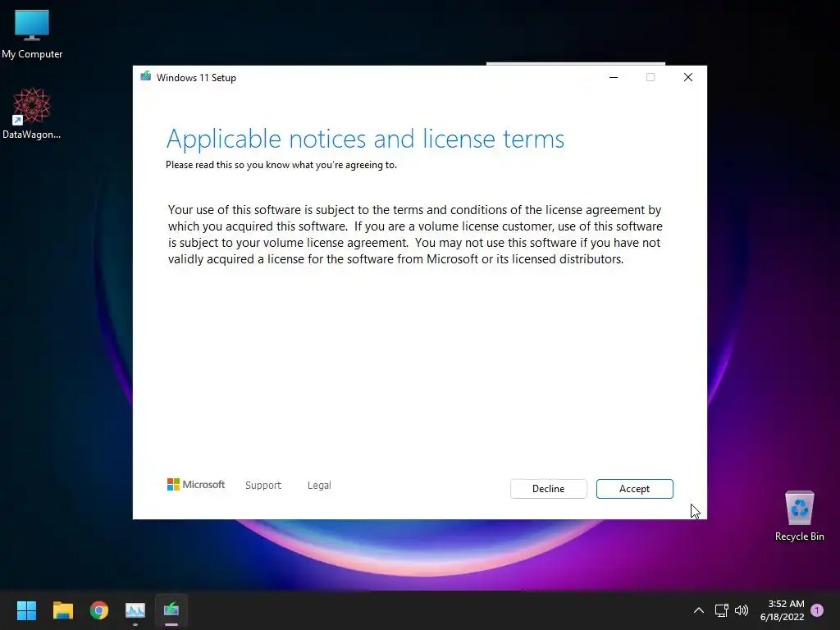Image resolution: width=840 pixels, height=630 pixels.
Task: Open File Explorer from taskbar
Action: (x=62, y=610)
